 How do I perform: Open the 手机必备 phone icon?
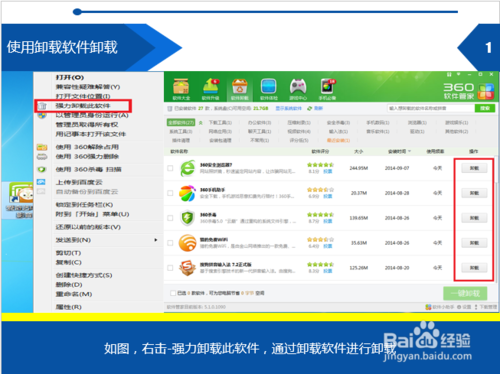[x=327, y=87]
